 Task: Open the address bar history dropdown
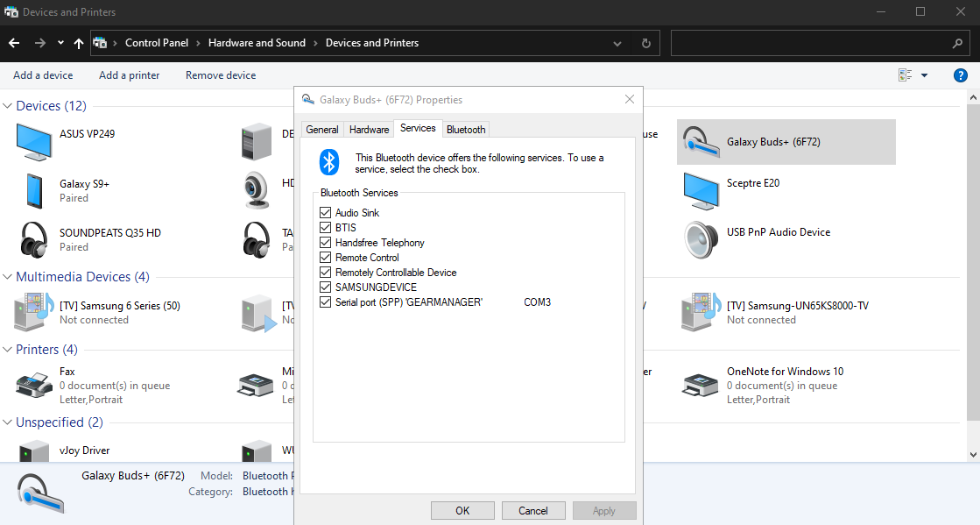coord(617,44)
